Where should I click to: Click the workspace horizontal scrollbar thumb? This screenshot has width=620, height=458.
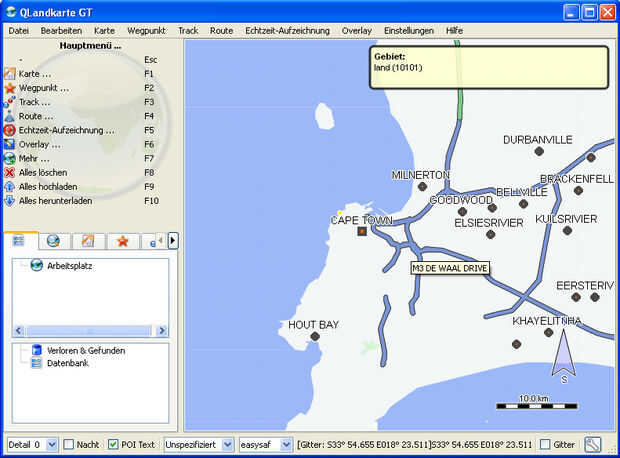tap(89, 331)
